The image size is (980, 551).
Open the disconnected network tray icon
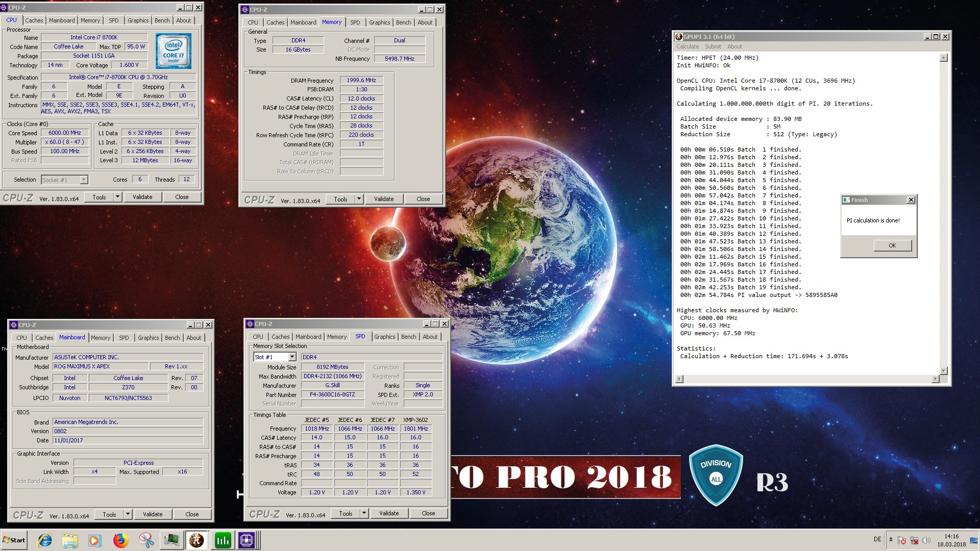point(914,540)
